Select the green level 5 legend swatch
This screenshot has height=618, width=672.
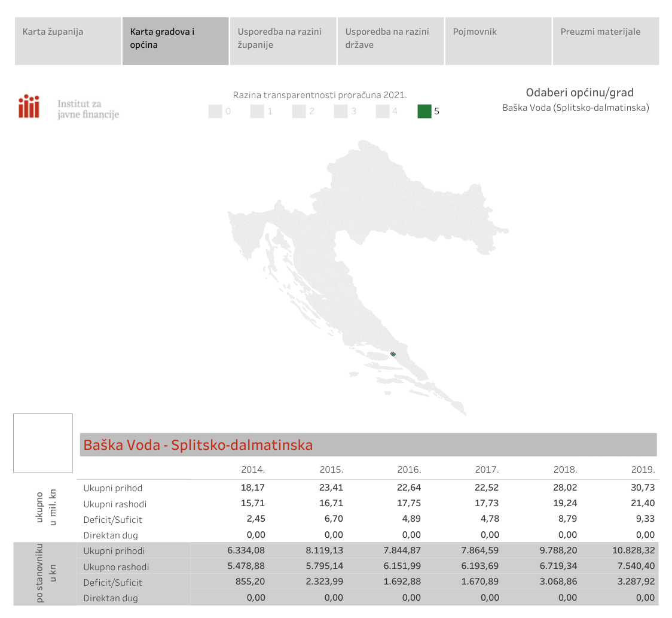pyautogui.click(x=424, y=111)
